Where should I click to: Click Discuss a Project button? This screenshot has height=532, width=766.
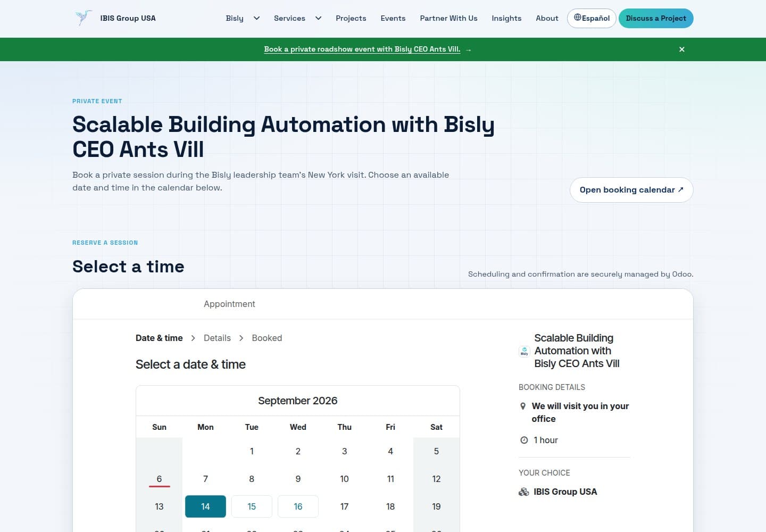click(x=656, y=18)
